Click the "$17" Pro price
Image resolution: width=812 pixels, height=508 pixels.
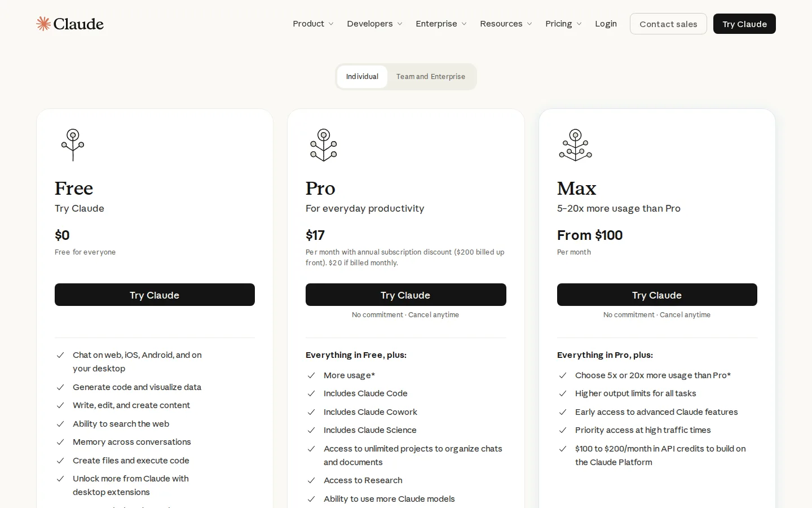[315, 235]
